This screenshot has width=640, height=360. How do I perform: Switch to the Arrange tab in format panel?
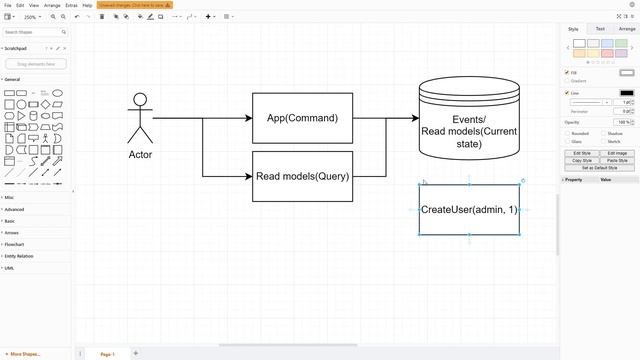tap(627, 29)
